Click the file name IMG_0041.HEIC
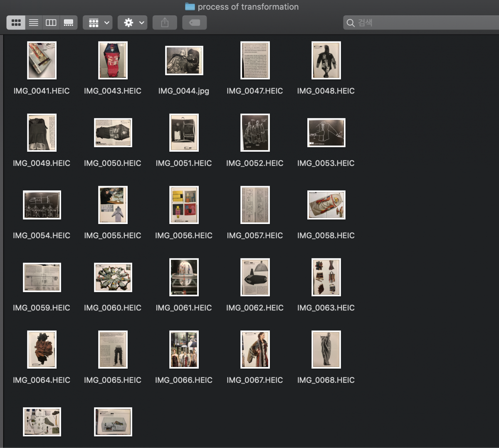 (42, 91)
